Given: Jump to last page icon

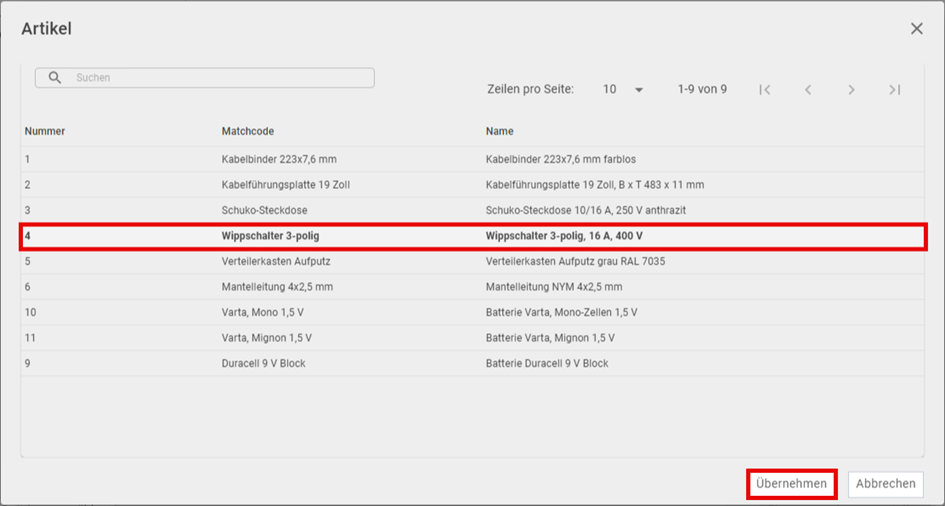Looking at the screenshot, I should click(895, 90).
